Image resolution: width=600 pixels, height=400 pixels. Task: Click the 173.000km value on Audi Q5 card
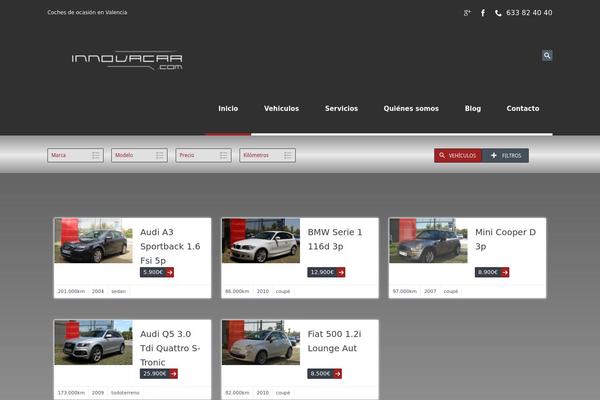(71, 393)
